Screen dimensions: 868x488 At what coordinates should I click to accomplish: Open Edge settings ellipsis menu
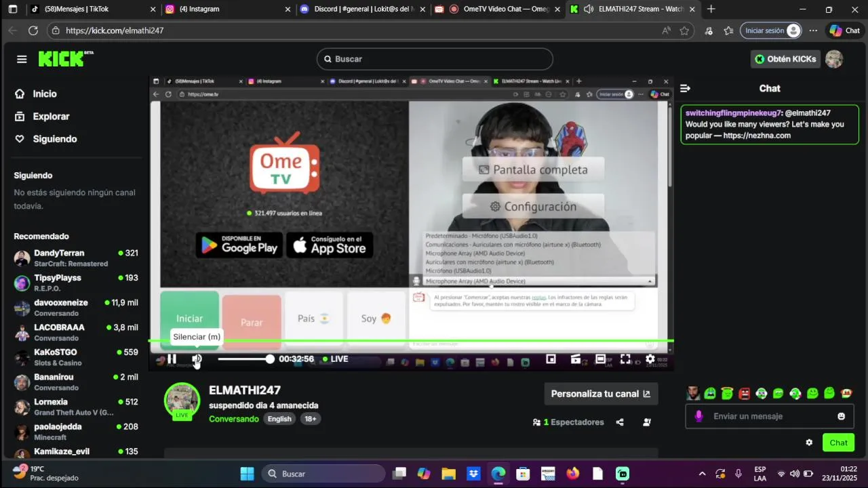click(x=813, y=30)
